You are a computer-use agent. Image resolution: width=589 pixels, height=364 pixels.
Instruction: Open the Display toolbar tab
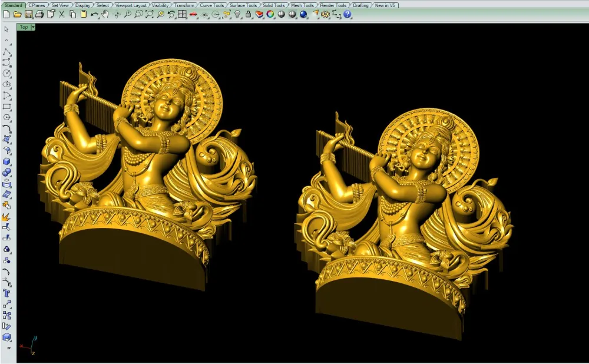[82, 5]
